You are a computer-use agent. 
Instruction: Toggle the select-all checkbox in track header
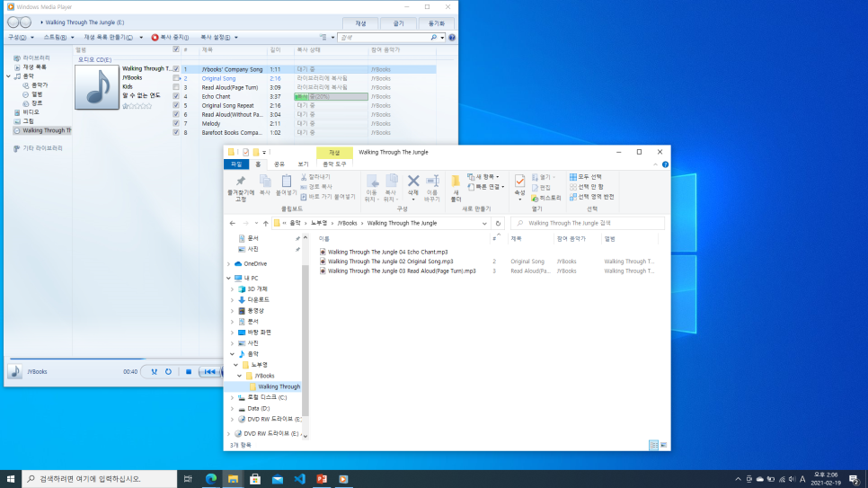tap(176, 49)
